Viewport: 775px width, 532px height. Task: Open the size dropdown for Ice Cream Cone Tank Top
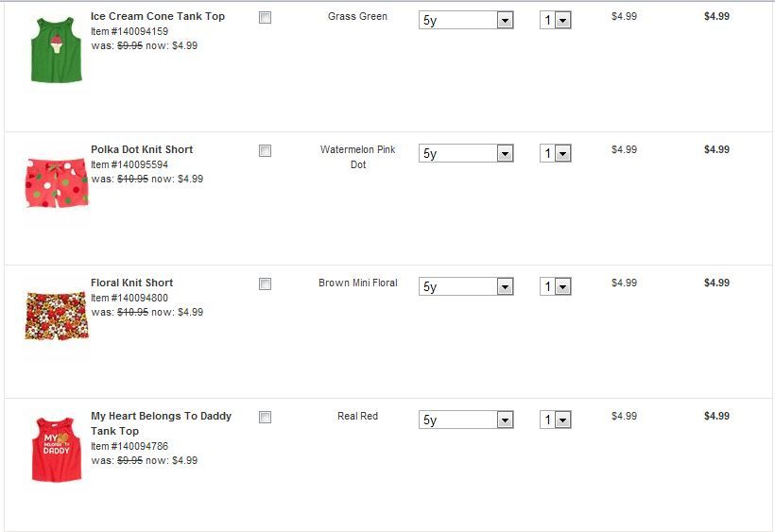[466, 21]
